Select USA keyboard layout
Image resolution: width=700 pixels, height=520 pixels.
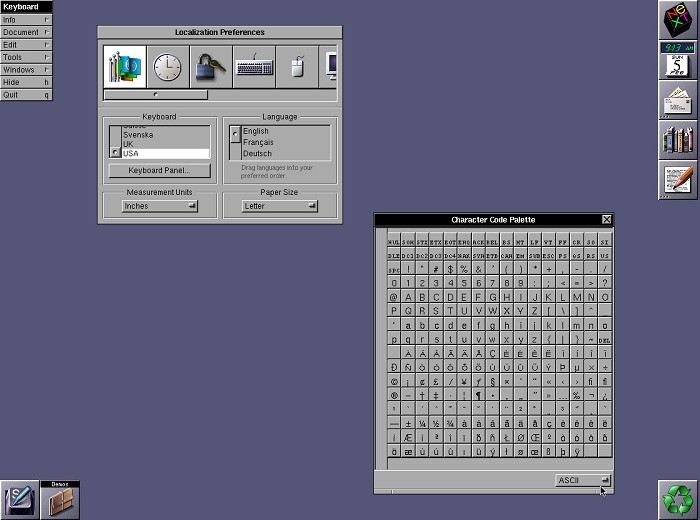click(164, 153)
